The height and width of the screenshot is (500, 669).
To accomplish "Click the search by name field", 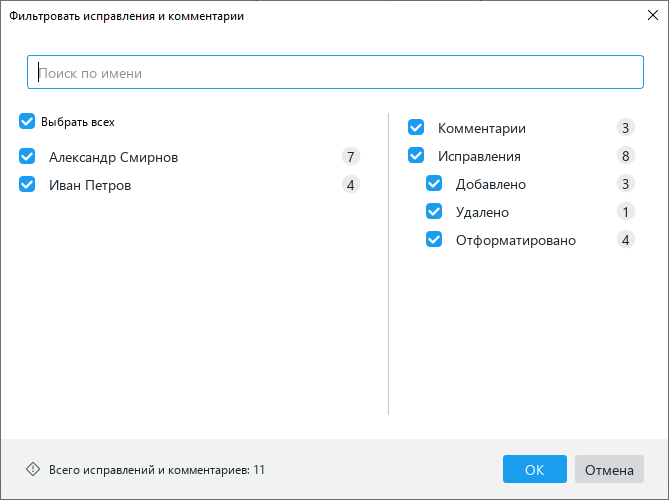I will (x=334, y=72).
